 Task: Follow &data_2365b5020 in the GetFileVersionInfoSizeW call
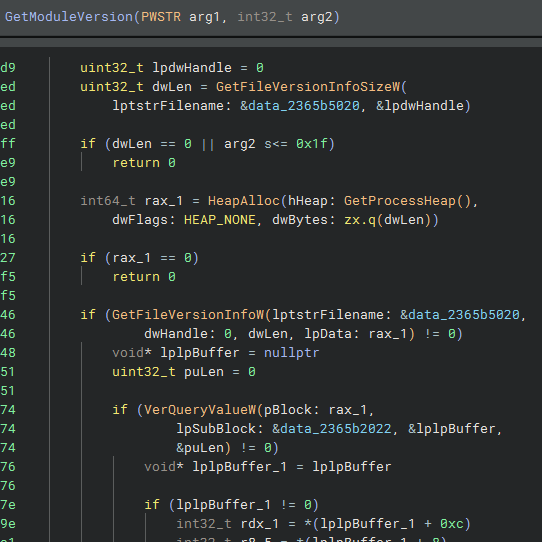300,106
